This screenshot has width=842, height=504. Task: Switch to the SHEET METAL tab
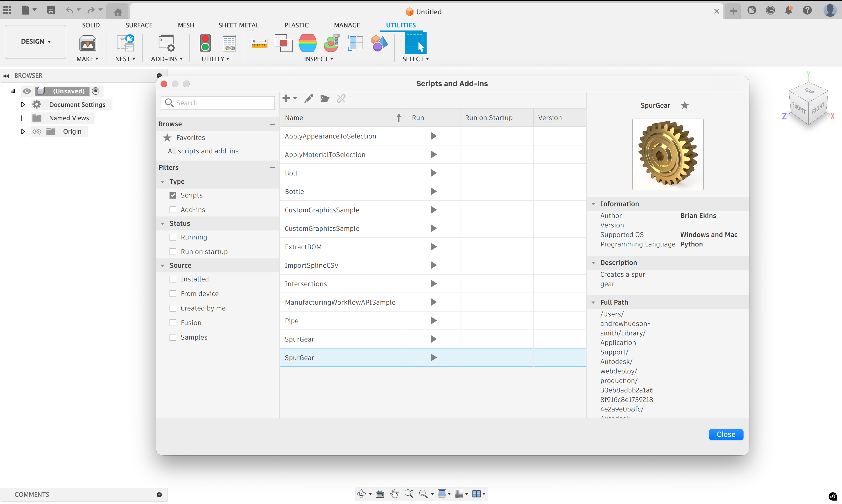pos(238,25)
